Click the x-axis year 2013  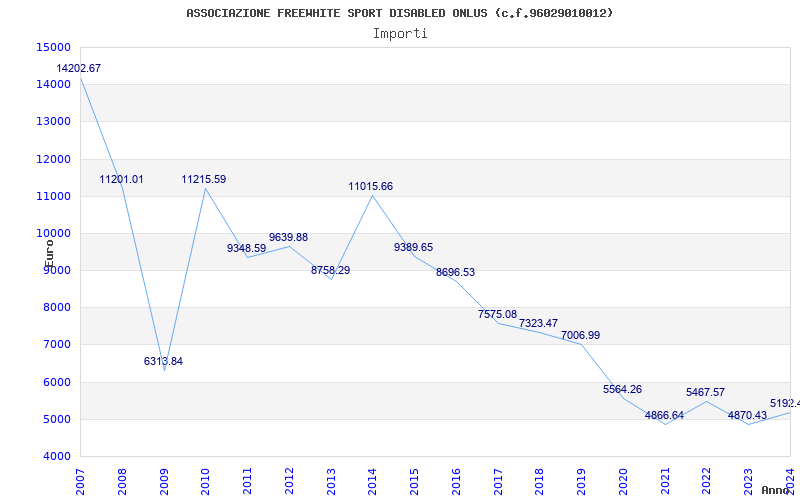pos(331,482)
